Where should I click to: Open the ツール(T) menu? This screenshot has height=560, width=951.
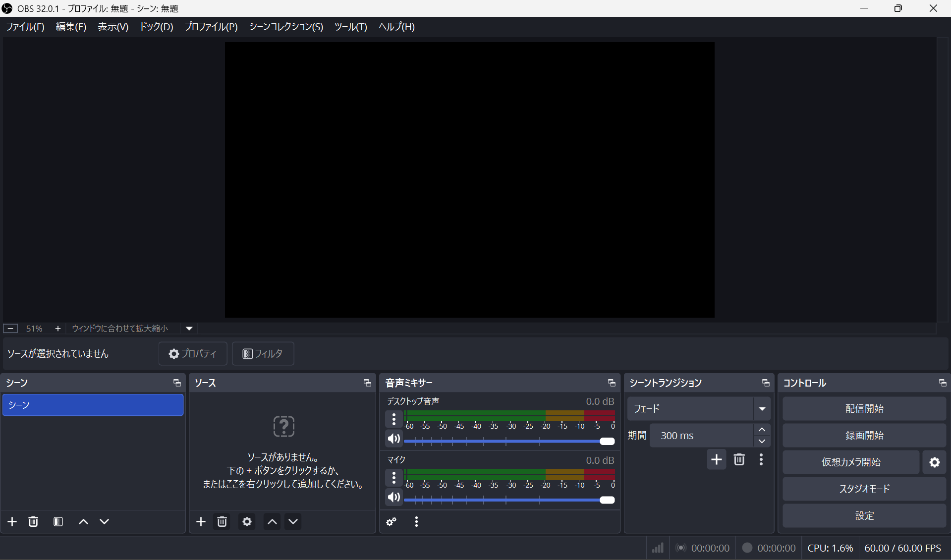350,27
